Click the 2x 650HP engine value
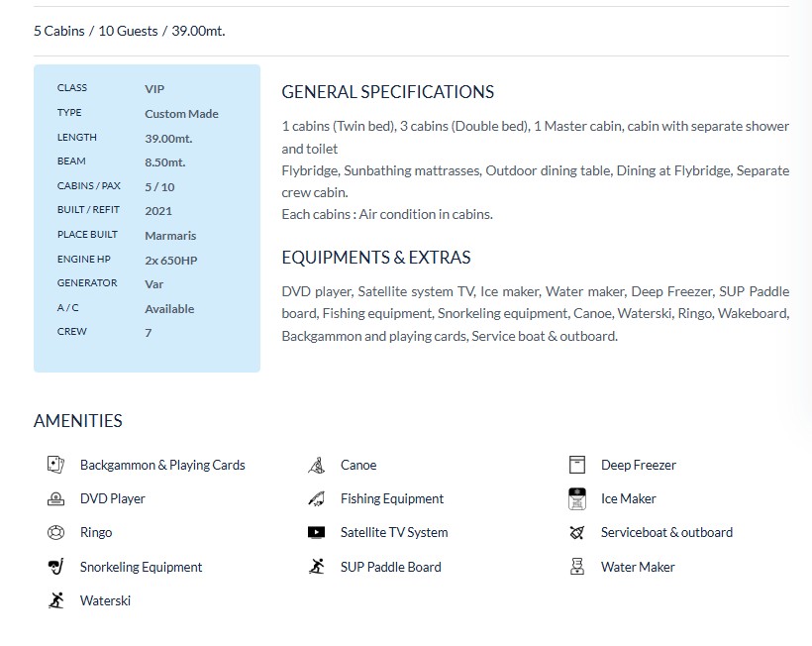Screen dimensions: 812x646 point(170,261)
